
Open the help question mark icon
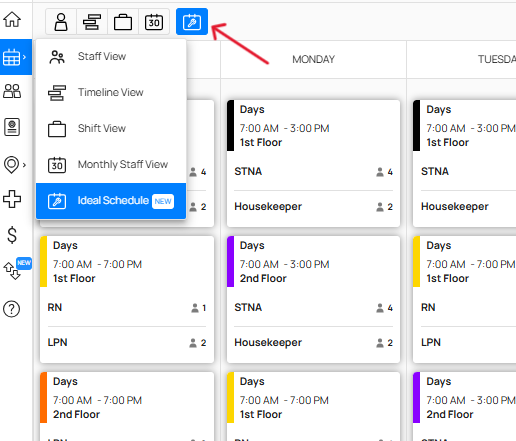12,309
